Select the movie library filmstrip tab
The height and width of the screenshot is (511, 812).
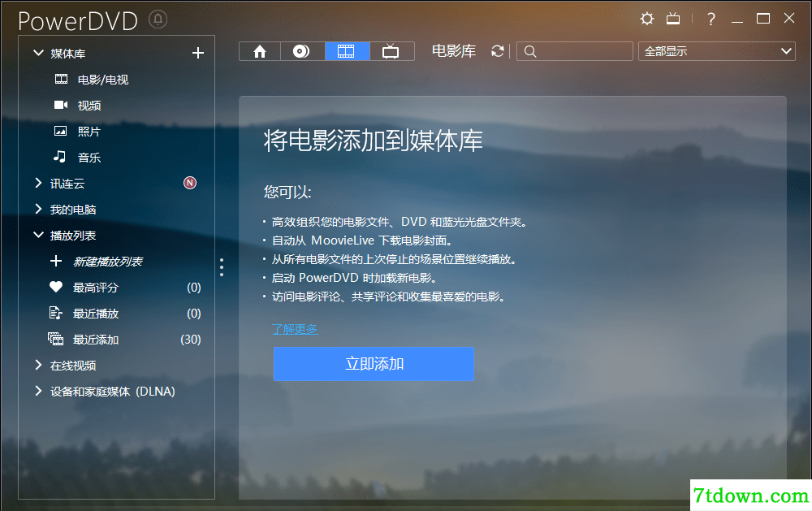pos(347,51)
